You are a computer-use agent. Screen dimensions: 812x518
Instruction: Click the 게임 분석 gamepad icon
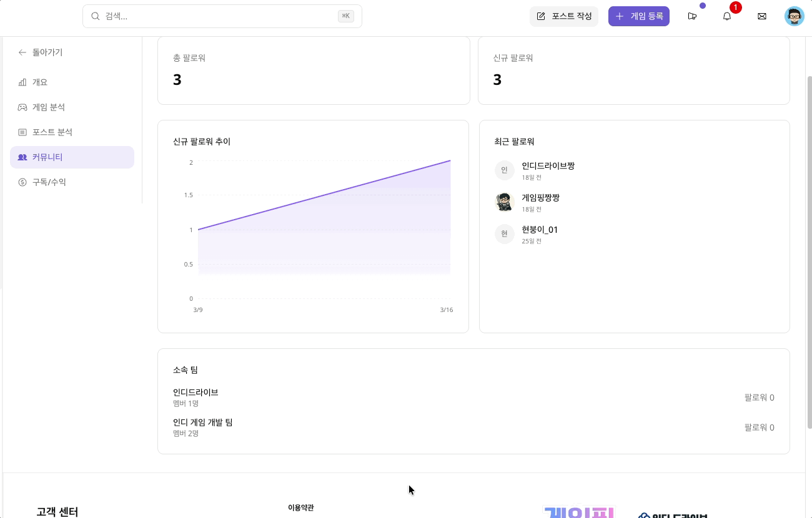pos(22,107)
